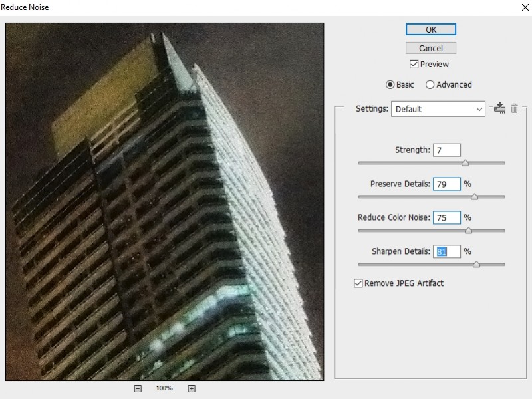This screenshot has height=399, width=532.
Task: Select the Advanced radio button
Action: [x=431, y=84]
